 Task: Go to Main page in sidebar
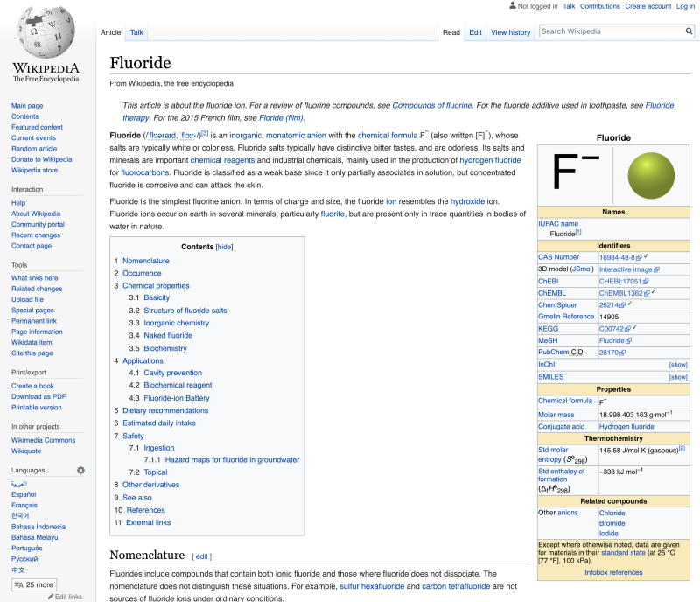(x=27, y=106)
